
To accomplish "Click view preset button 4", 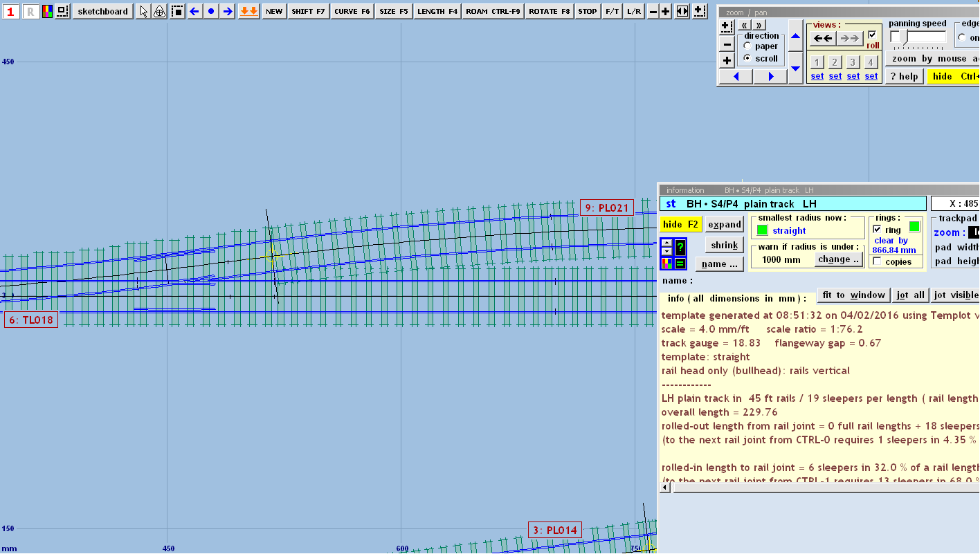I will [871, 62].
